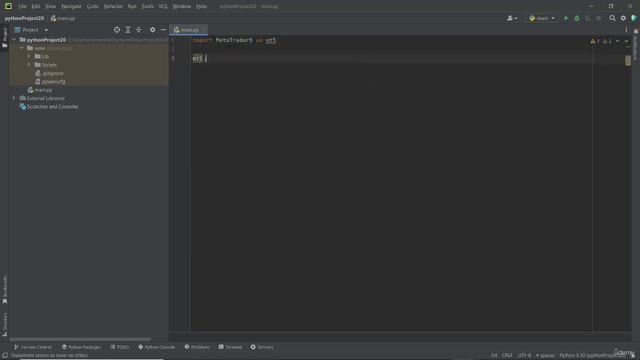This screenshot has width=640, height=360.
Task: Collapse the pythonProject20 root node
Action: click(x=14, y=40)
